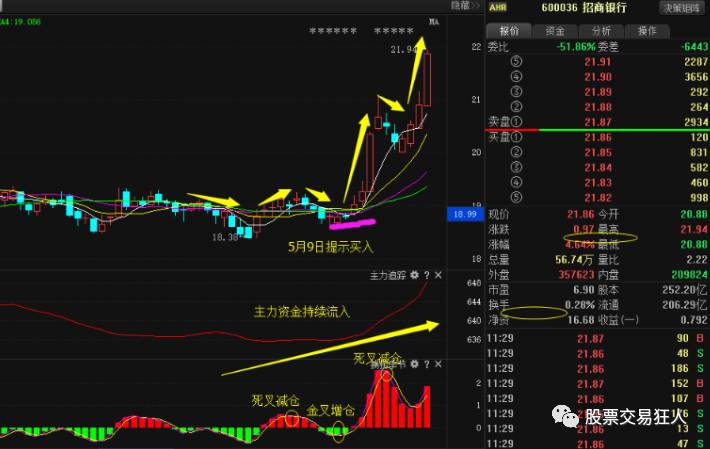The width and height of the screenshot is (710, 449).
Task: Click the MA label on chart corner
Action: pyautogui.click(x=434, y=21)
